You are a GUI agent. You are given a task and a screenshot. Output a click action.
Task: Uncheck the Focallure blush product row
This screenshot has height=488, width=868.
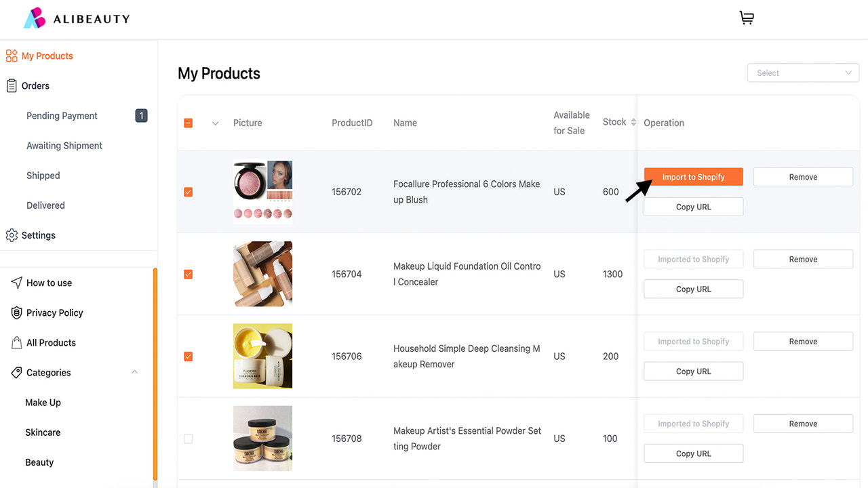click(188, 192)
